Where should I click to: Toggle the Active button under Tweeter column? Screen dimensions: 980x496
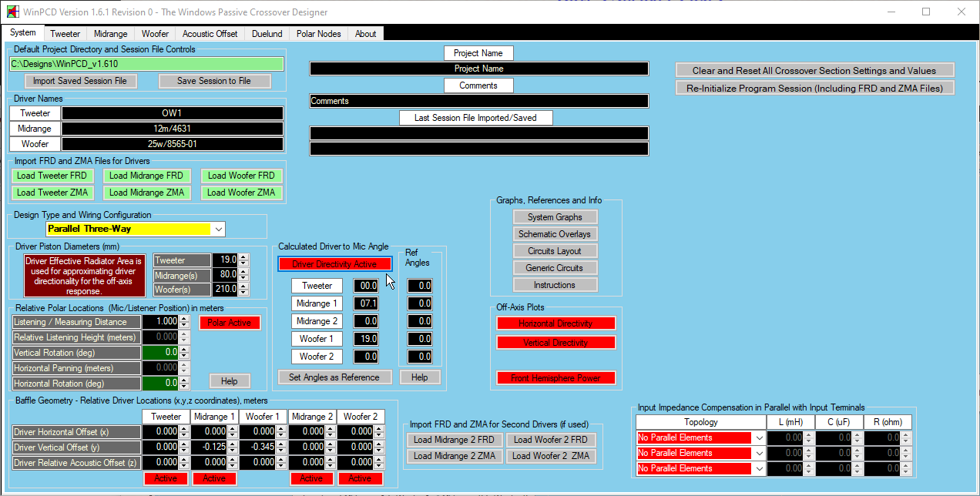[x=166, y=478]
